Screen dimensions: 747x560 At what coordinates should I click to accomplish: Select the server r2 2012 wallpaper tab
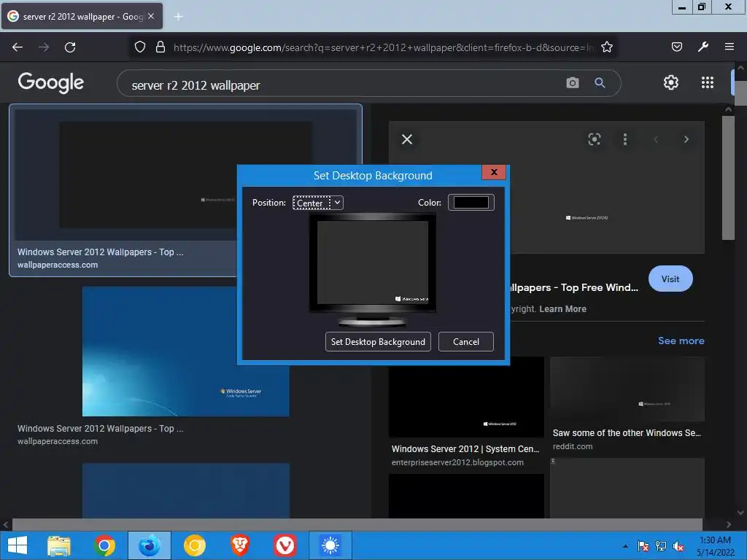82,16
